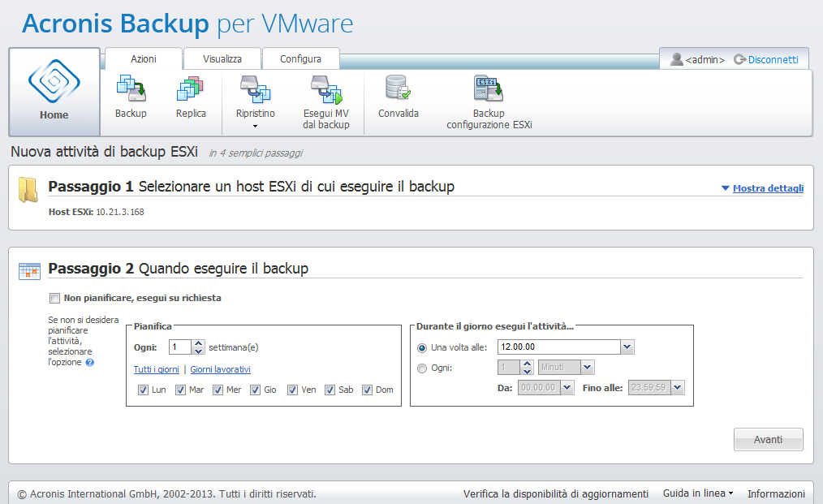Image resolution: width=823 pixels, height=504 pixels.
Task: Click the admin user icon
Action: tap(677, 59)
